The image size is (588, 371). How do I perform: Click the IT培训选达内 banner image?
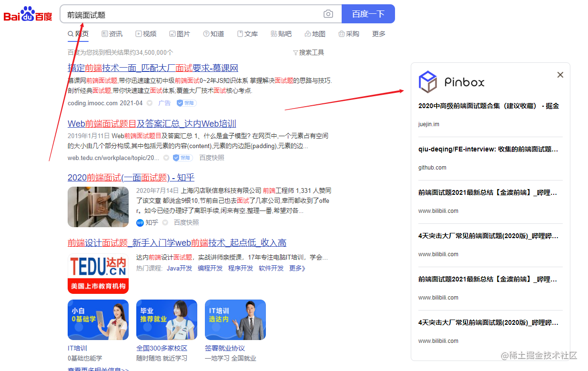[x=235, y=320]
